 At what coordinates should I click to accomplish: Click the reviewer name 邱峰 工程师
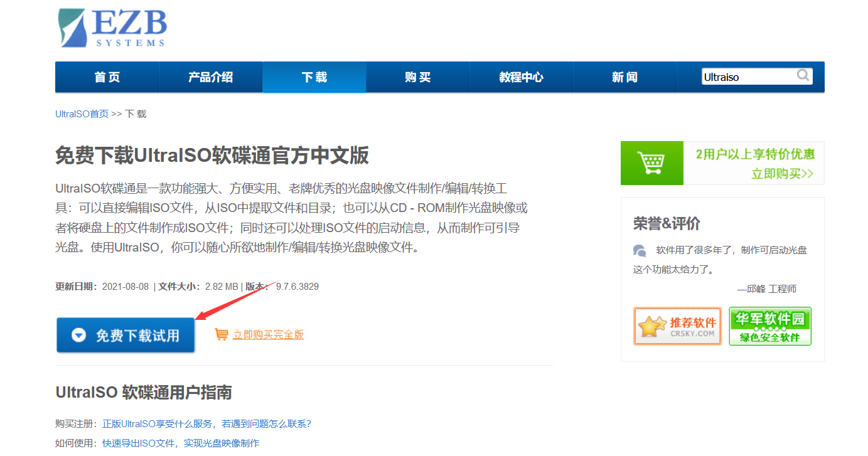pos(771,289)
